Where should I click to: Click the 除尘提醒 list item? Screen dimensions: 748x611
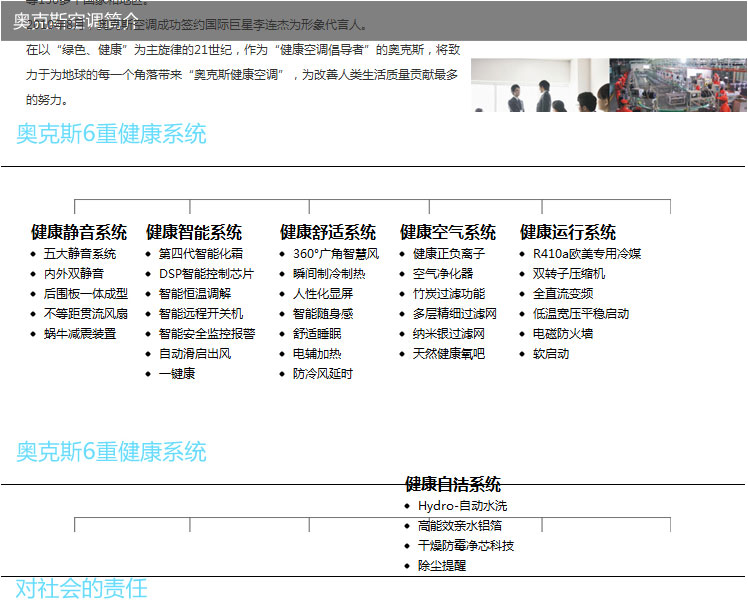(442, 566)
